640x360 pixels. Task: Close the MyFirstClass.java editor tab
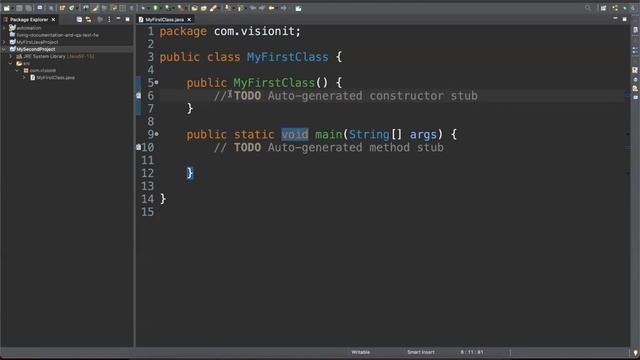click(189, 20)
